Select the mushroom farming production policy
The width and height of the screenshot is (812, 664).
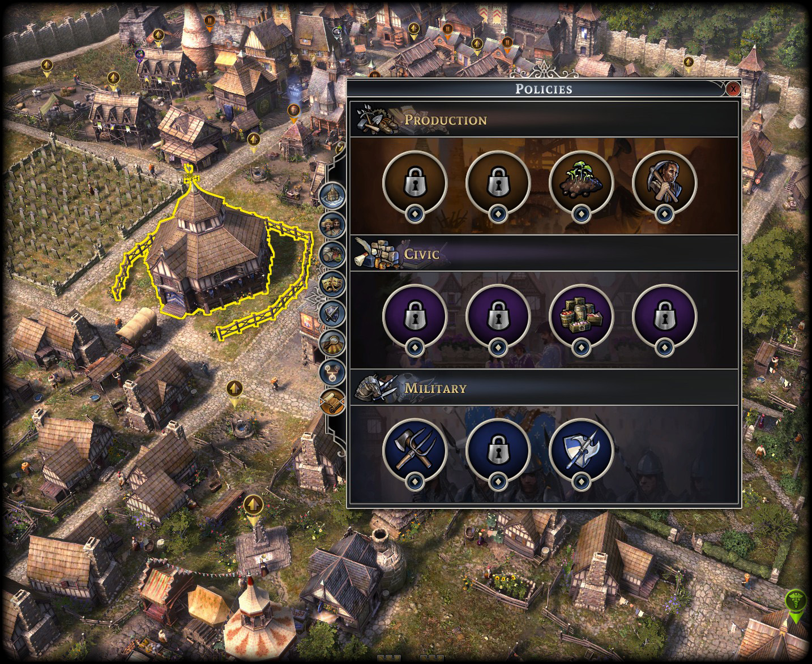(x=582, y=182)
